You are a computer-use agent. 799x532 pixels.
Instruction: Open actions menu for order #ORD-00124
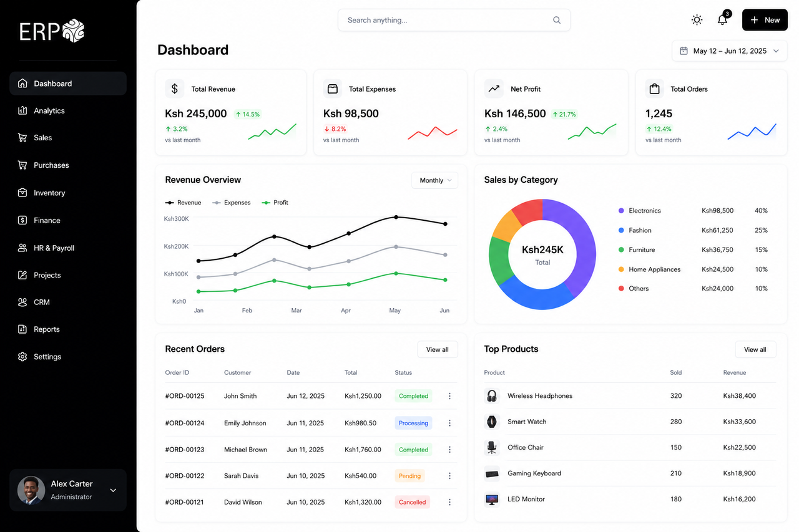click(x=449, y=423)
